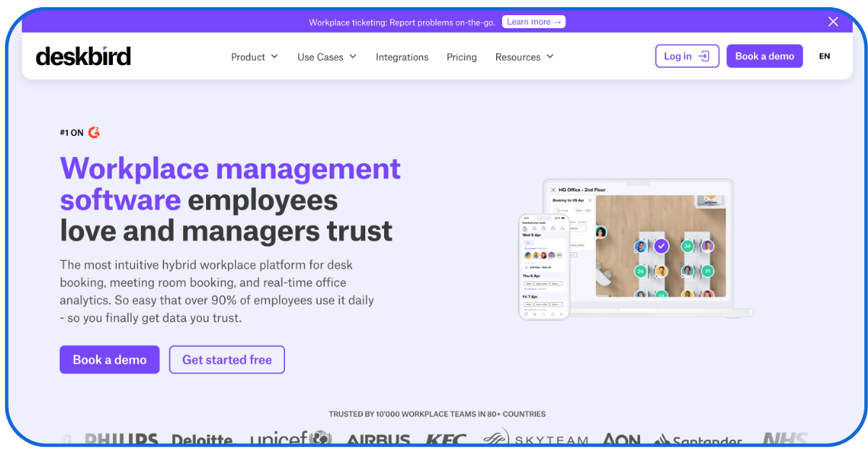Click the calendar icon beside "Booking for 05 Apr"
The height and width of the screenshot is (454, 868).
click(x=590, y=200)
